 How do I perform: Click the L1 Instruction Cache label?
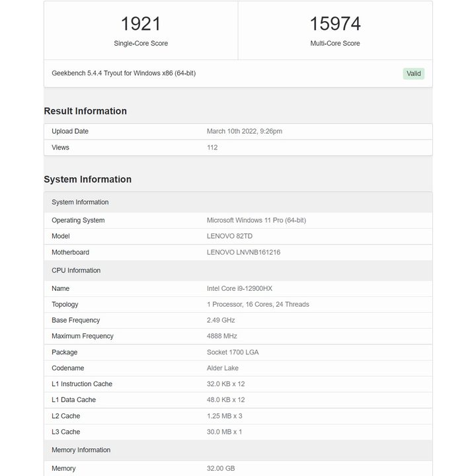click(82, 384)
